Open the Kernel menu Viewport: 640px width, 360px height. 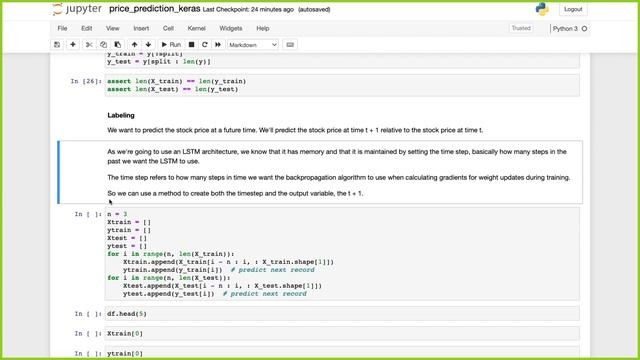tap(196, 28)
